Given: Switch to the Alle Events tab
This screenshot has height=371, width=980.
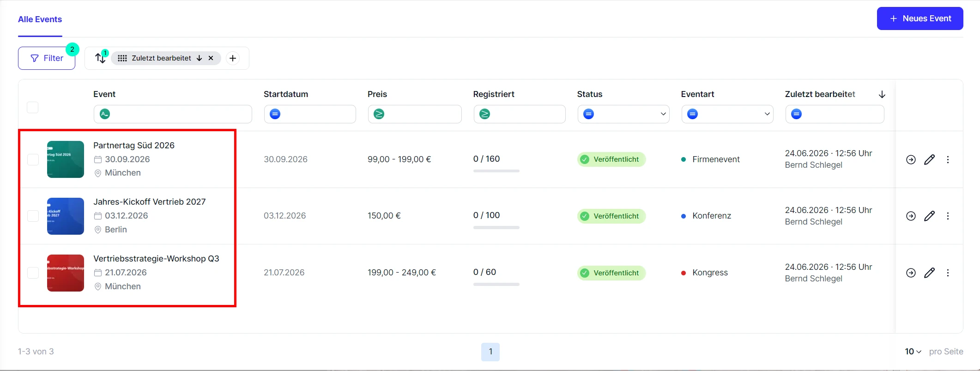Looking at the screenshot, I should [x=40, y=19].
